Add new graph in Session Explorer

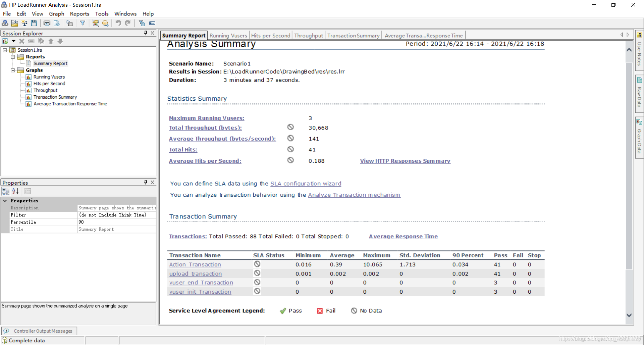point(5,41)
